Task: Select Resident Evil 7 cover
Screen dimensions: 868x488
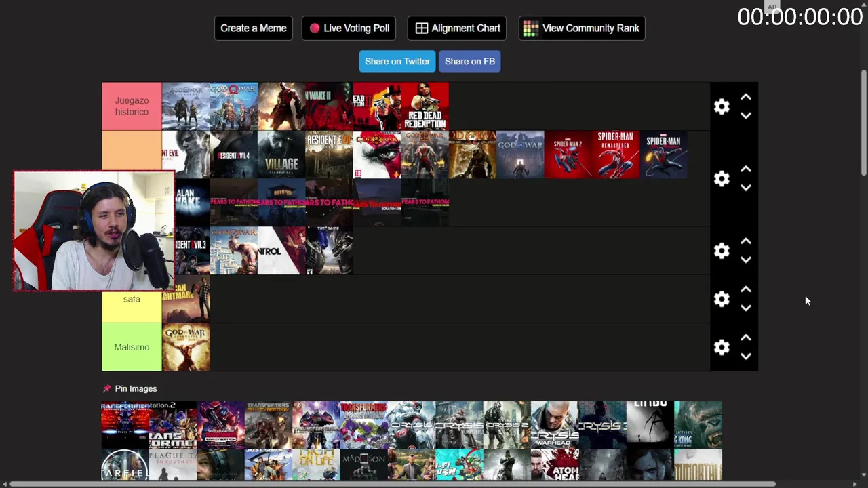Action: click(329, 155)
